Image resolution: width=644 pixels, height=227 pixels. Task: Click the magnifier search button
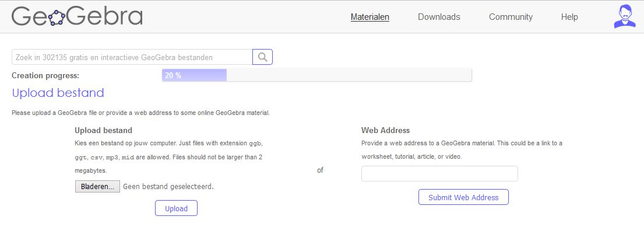262,57
